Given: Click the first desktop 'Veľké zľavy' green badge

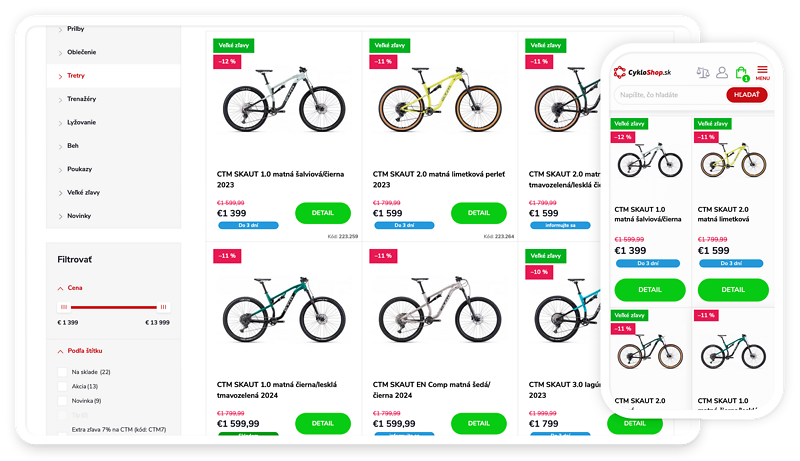Looking at the screenshot, I should coord(233,45).
